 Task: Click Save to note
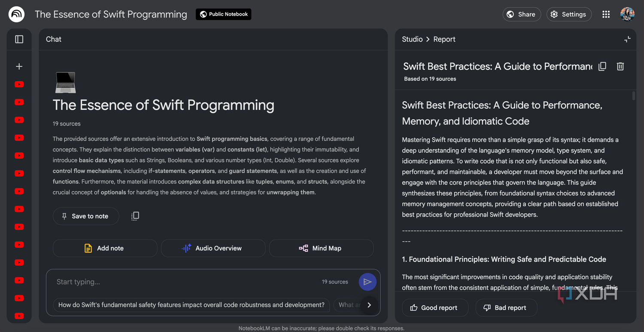(x=86, y=216)
